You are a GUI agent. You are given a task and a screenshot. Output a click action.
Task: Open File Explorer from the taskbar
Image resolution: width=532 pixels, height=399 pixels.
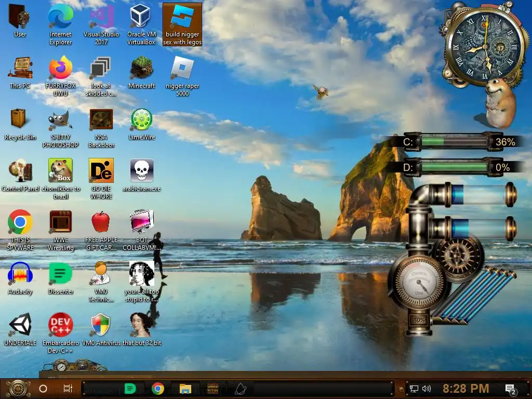pyautogui.click(x=185, y=389)
